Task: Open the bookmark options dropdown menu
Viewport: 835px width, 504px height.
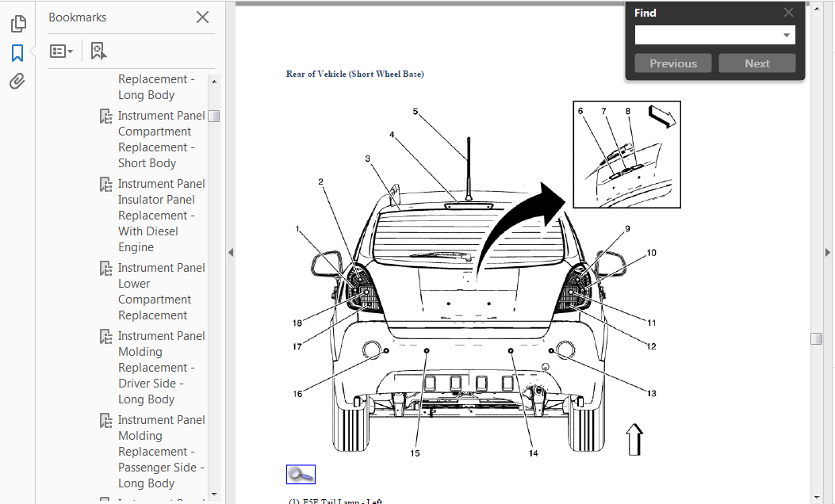Action: tap(61, 51)
